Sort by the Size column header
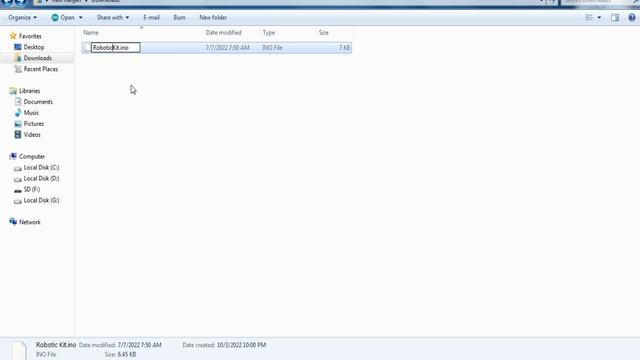 click(324, 32)
